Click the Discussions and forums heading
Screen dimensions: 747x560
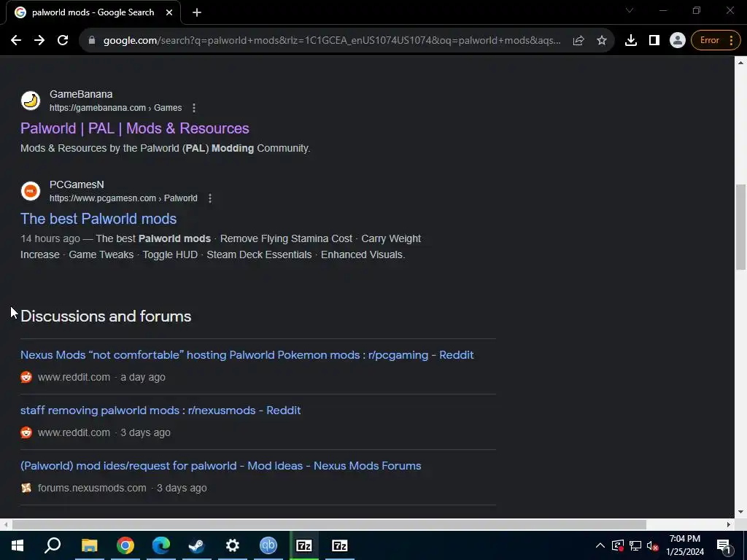[106, 316]
